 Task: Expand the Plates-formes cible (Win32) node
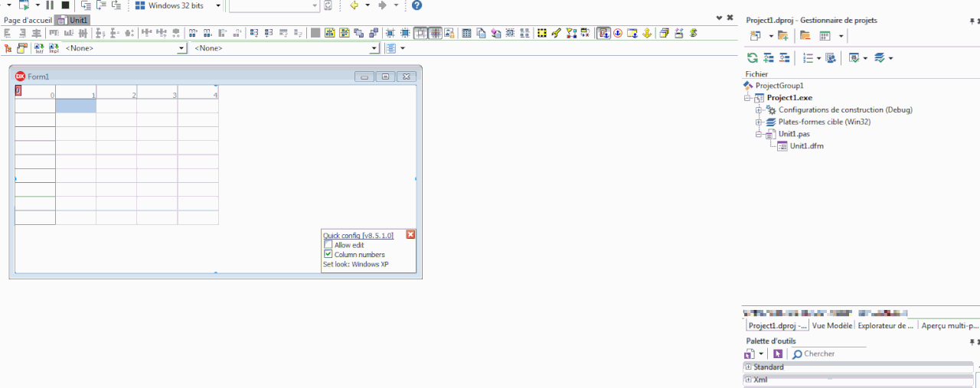[x=759, y=122]
